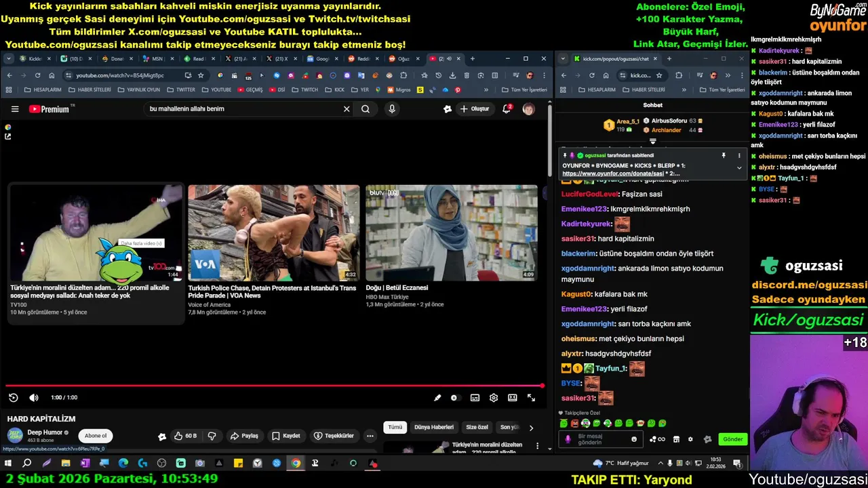Viewport: 868px width, 488px height.
Task: Start voice search with microphone icon
Action: [x=392, y=109]
